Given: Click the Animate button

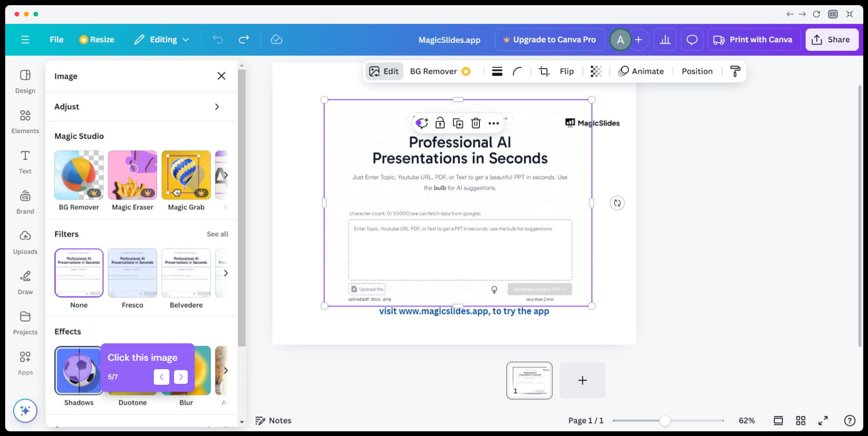Looking at the screenshot, I should [x=641, y=71].
